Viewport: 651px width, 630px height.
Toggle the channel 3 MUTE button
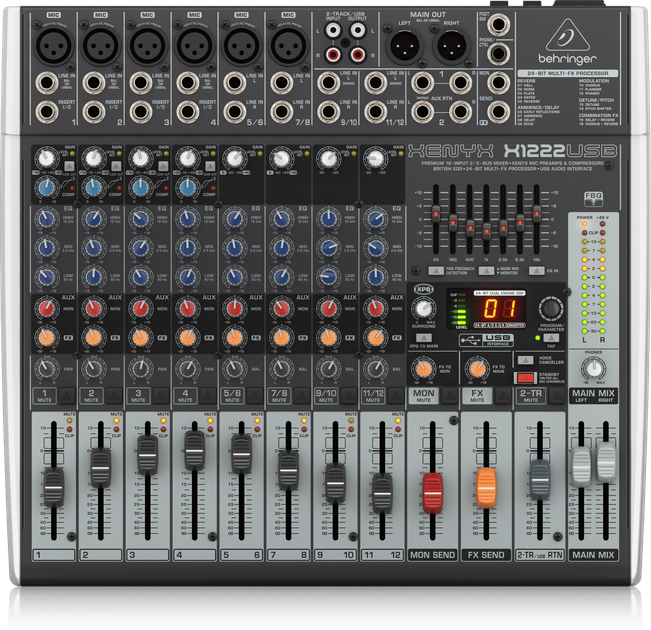pyautogui.click(x=160, y=396)
